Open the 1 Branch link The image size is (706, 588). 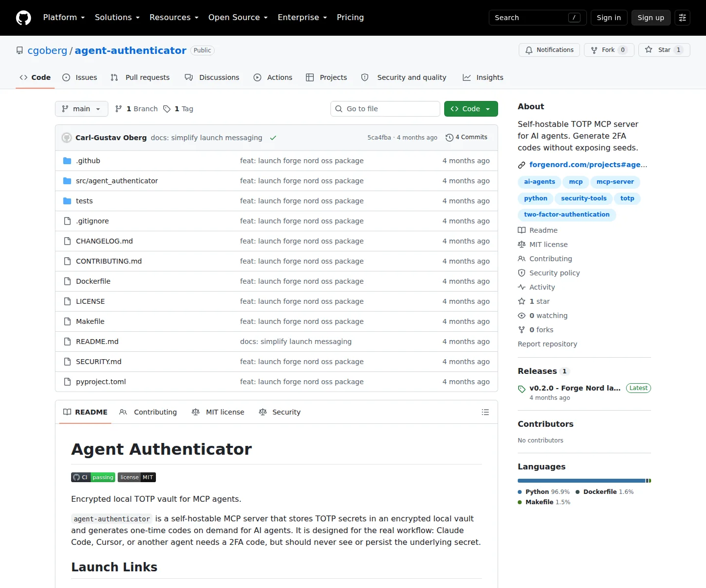[136, 109]
